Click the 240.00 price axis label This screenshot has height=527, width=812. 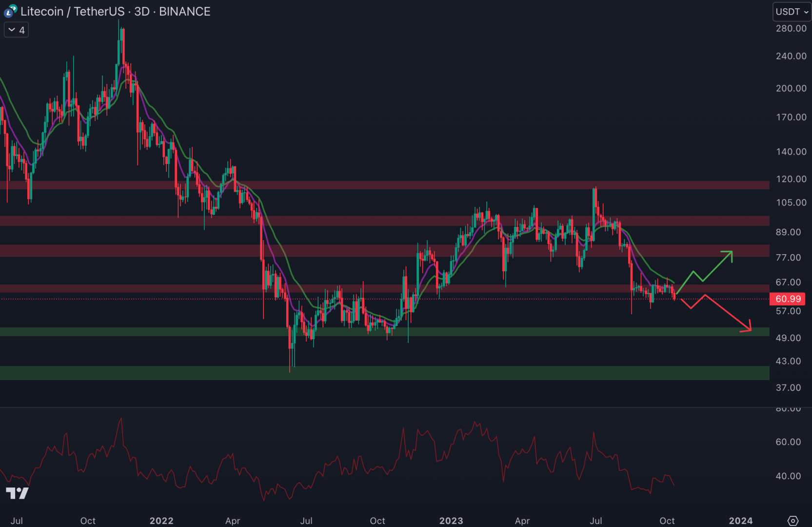(x=791, y=56)
